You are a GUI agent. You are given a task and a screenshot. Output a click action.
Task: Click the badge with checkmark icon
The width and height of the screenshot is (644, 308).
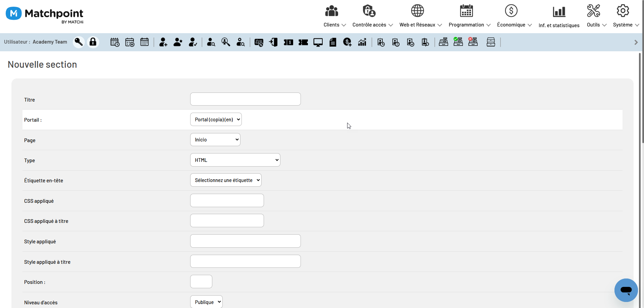point(411,42)
